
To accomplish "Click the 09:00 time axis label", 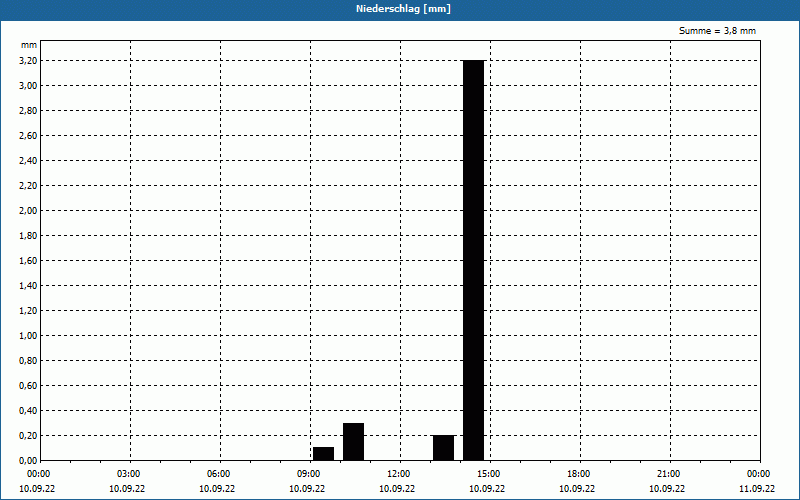I will [307, 474].
